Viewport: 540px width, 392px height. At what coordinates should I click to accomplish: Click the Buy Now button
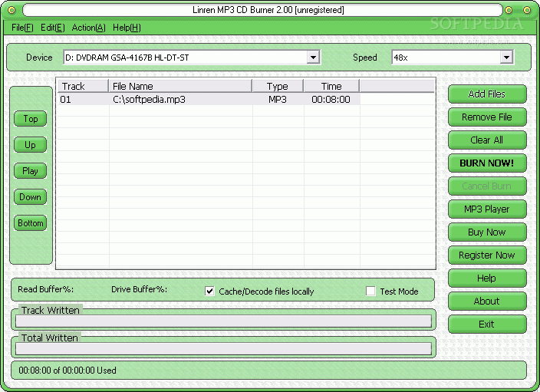pos(487,232)
